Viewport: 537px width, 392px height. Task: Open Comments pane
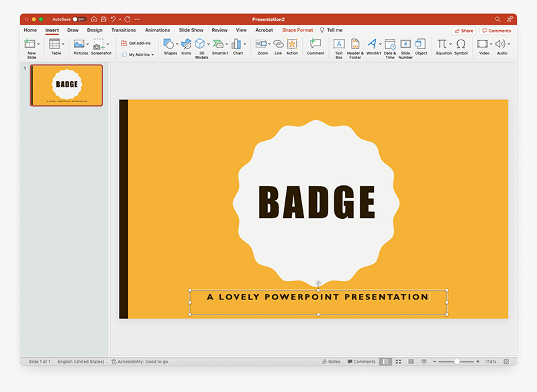tap(496, 30)
